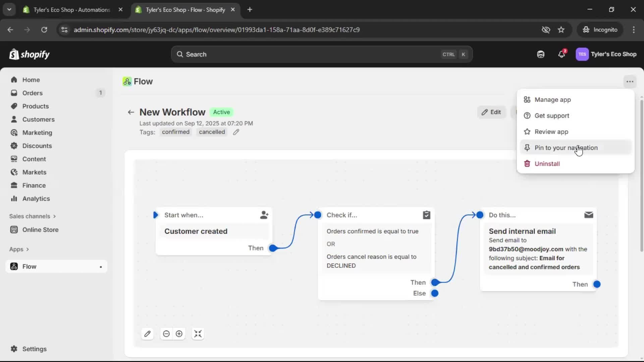The width and height of the screenshot is (644, 362).
Task: Open Marketing section
Action: coord(37,133)
